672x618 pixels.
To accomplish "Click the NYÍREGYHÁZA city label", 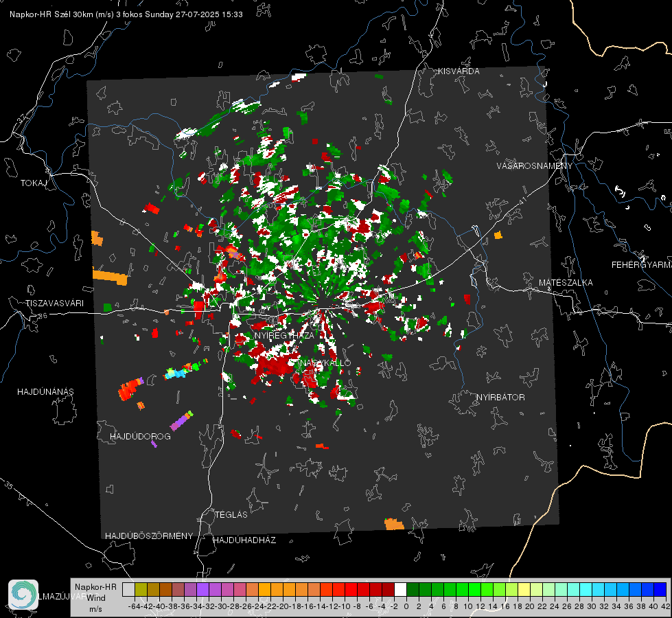I will pos(284,335).
